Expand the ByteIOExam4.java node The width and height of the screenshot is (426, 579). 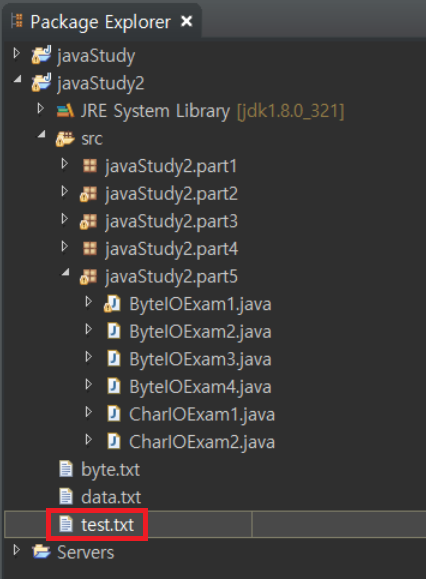pyautogui.click(x=89, y=384)
